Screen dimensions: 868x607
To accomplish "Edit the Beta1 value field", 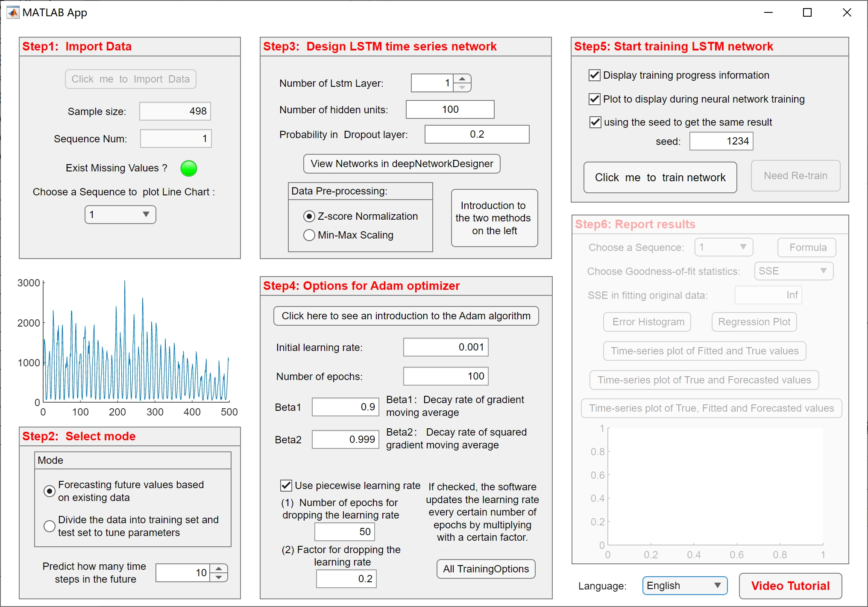I will (346, 407).
